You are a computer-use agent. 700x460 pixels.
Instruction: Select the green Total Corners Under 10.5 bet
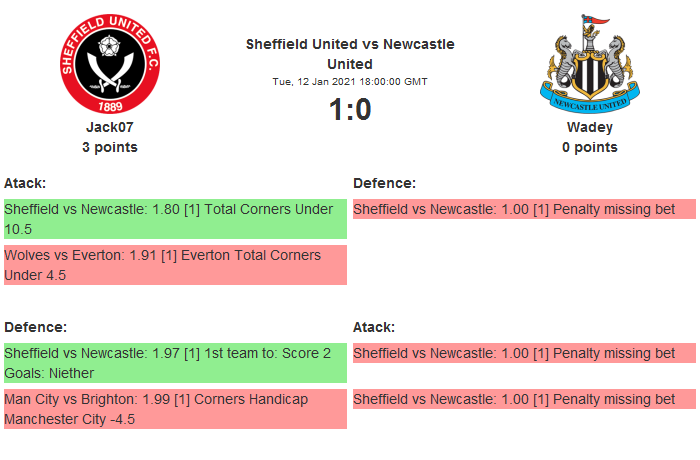(175, 219)
